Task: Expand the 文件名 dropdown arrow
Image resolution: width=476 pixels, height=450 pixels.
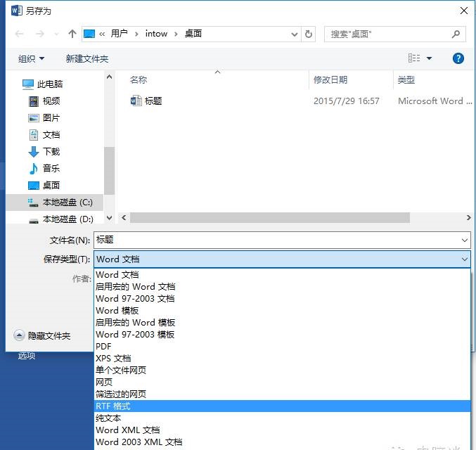Action: coord(465,240)
